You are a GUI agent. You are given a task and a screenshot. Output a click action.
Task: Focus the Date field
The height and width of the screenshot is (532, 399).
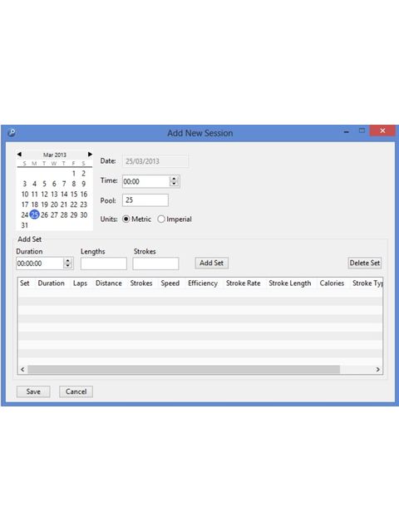tap(155, 161)
